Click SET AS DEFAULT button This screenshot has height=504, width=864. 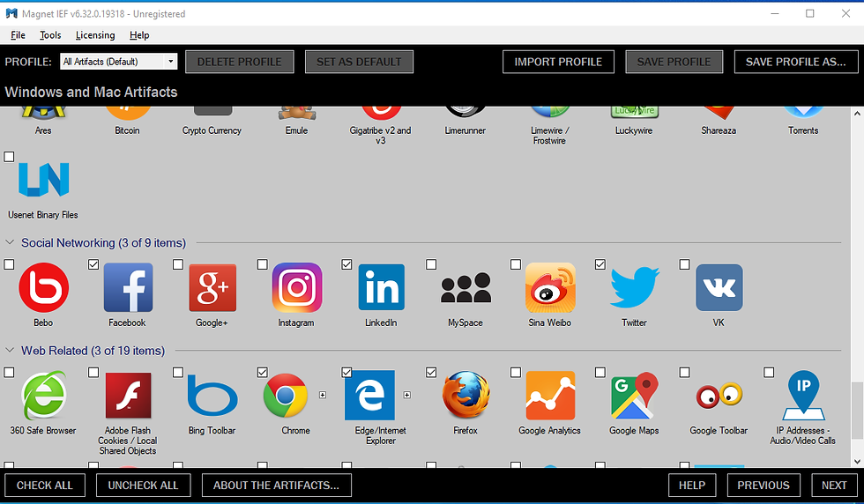point(360,62)
